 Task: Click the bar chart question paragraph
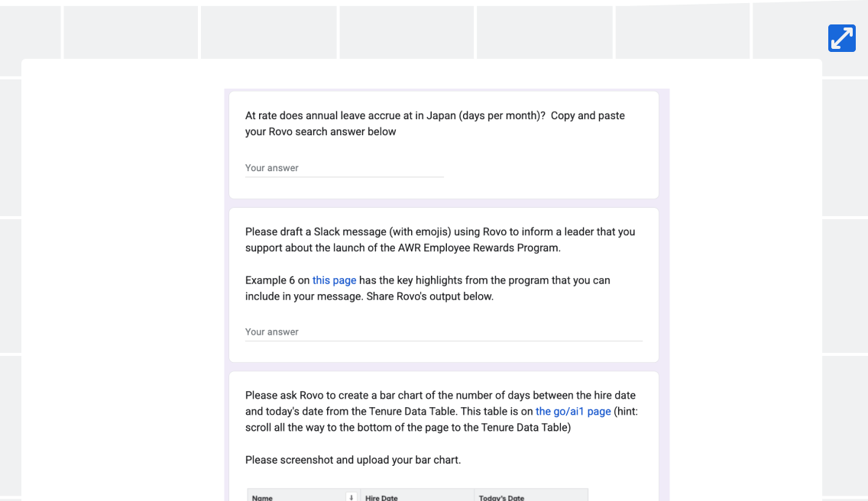[441, 412]
